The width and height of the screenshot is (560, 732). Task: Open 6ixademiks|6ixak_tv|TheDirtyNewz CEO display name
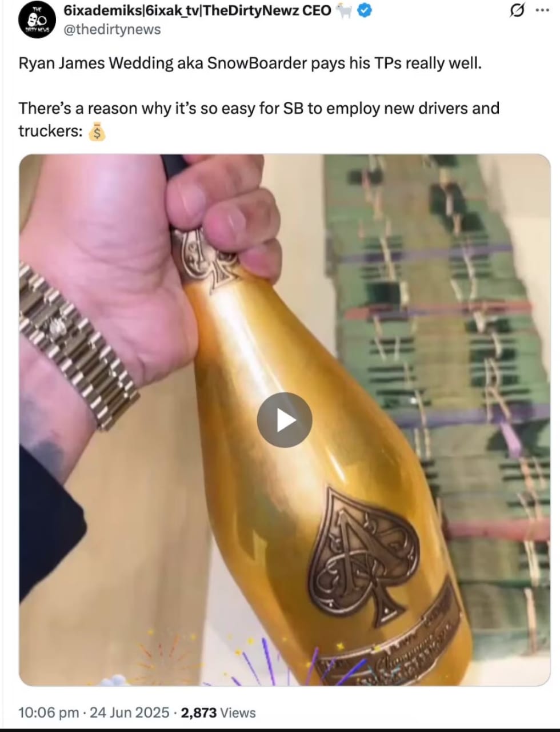pyautogui.click(x=197, y=10)
